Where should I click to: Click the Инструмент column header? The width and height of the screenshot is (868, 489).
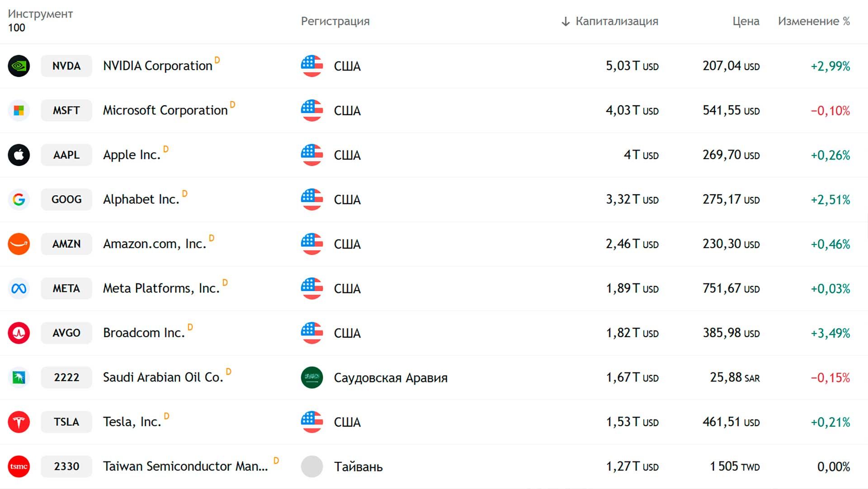pos(40,14)
